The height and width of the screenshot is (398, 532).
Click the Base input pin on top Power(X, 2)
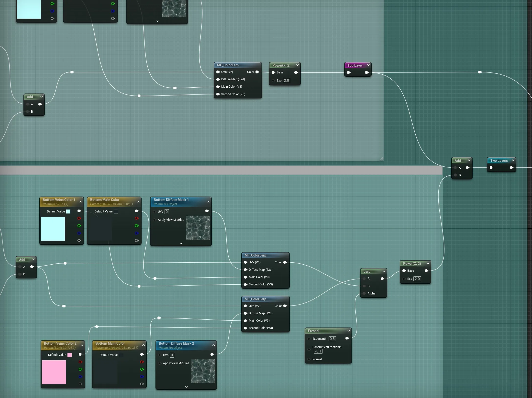pyautogui.click(x=274, y=72)
